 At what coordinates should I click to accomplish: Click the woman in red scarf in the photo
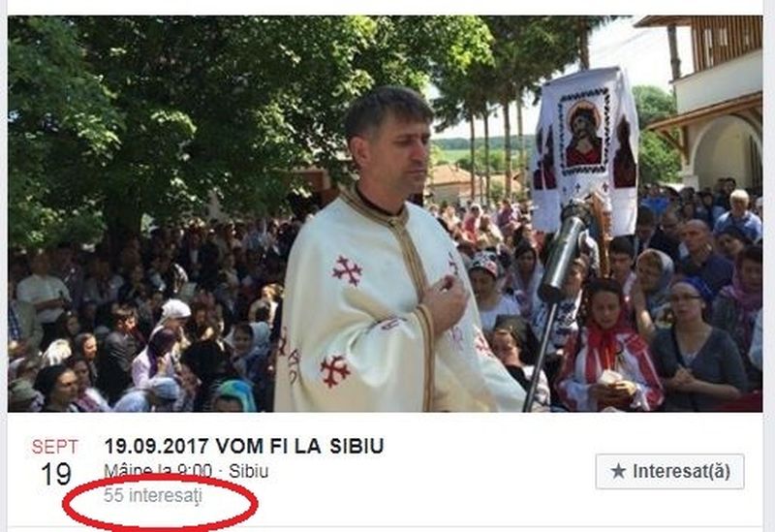click(x=609, y=346)
